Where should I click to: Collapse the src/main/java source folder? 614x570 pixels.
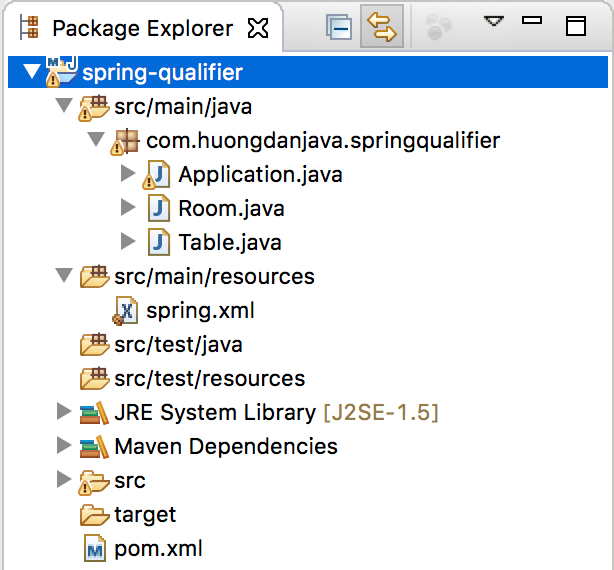pyautogui.click(x=64, y=106)
